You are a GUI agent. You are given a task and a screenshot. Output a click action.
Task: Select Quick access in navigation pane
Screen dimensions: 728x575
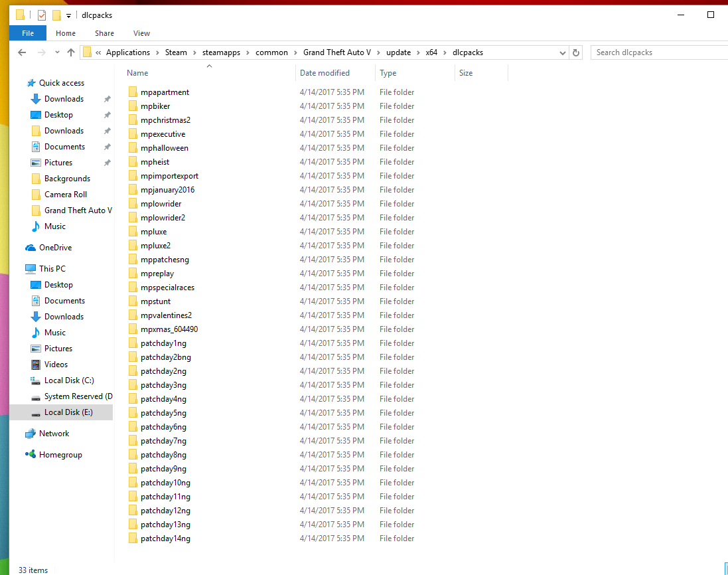point(61,83)
